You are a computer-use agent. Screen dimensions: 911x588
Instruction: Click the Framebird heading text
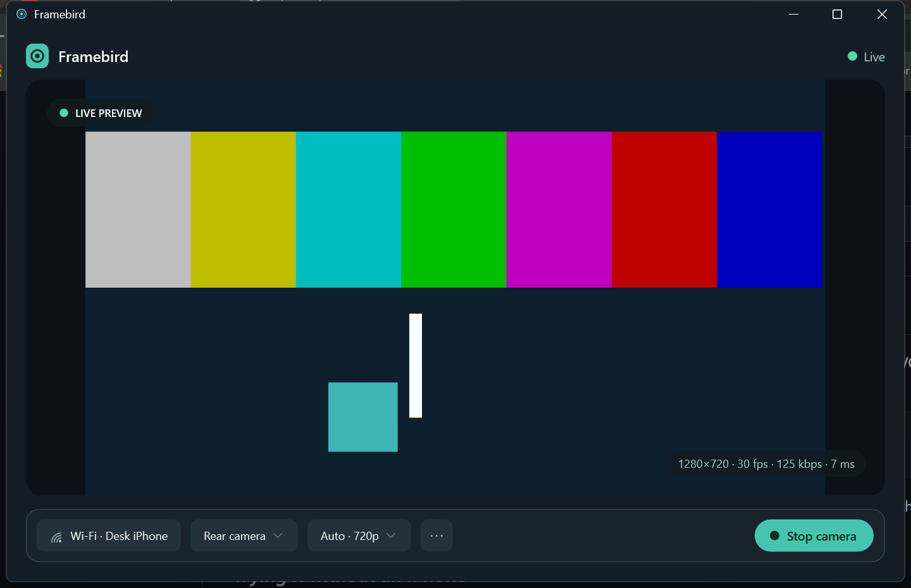pos(93,57)
